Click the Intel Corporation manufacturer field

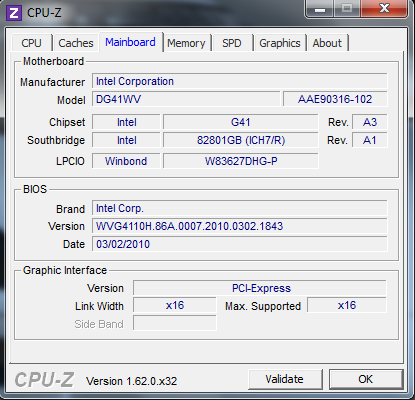tap(240, 81)
